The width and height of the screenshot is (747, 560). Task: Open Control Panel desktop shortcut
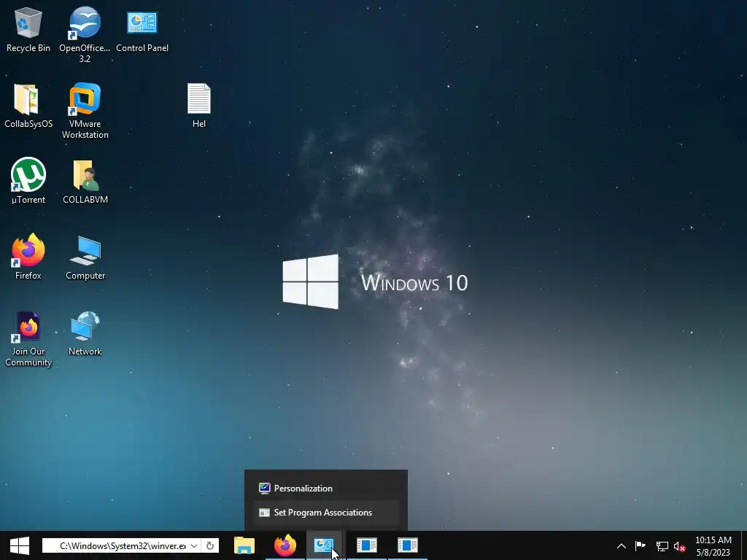tap(142, 31)
